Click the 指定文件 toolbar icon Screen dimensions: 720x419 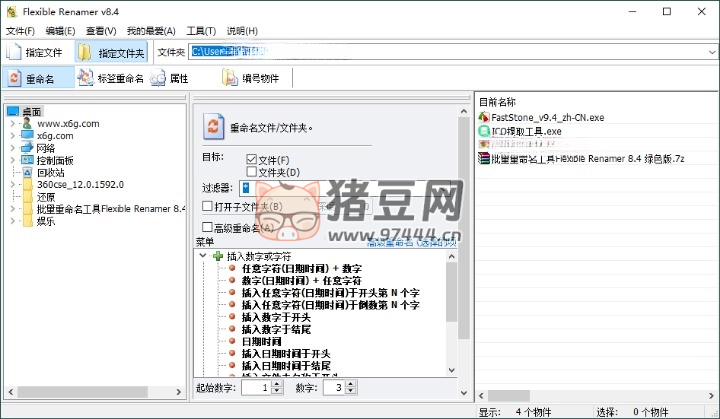coord(14,51)
